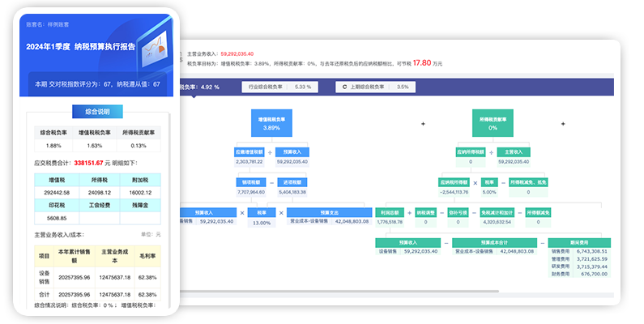Select the blue 预算支出 node
Image resolution: width=644 pixels, height=324 pixels.
pyautogui.click(x=330, y=213)
